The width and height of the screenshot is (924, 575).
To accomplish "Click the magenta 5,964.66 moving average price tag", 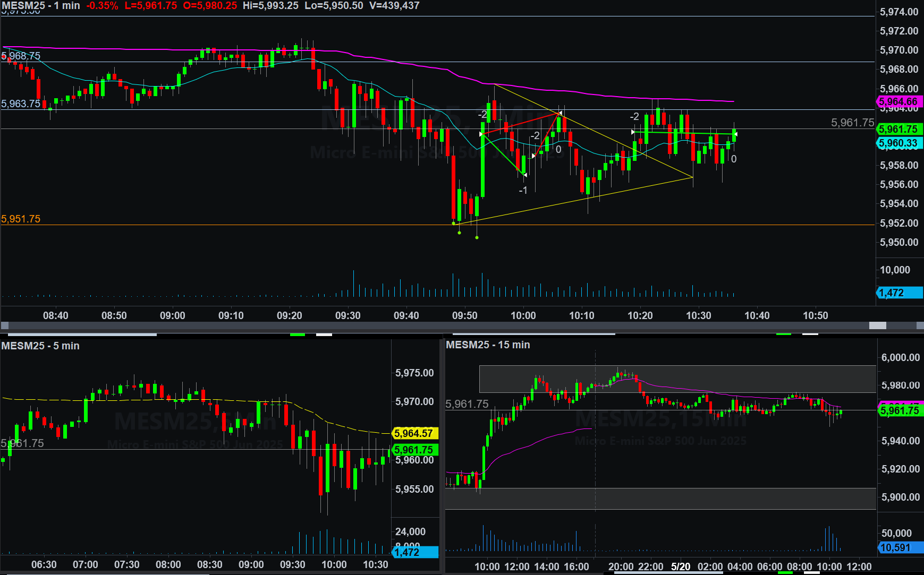I will [x=898, y=101].
